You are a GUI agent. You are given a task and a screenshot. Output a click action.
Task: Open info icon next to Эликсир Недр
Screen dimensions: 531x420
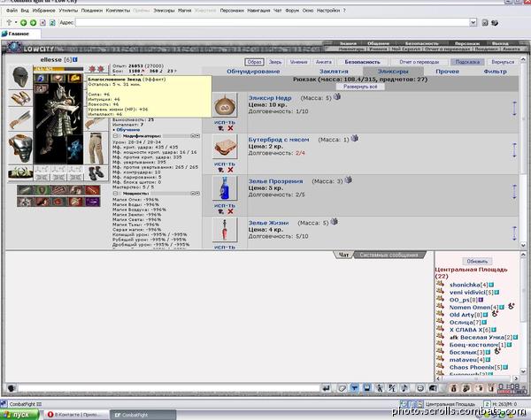point(337,97)
